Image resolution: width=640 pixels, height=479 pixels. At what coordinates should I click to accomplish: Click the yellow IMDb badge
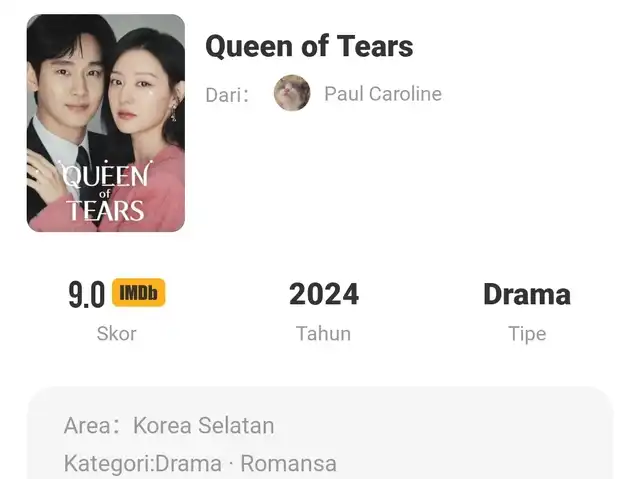pyautogui.click(x=139, y=293)
